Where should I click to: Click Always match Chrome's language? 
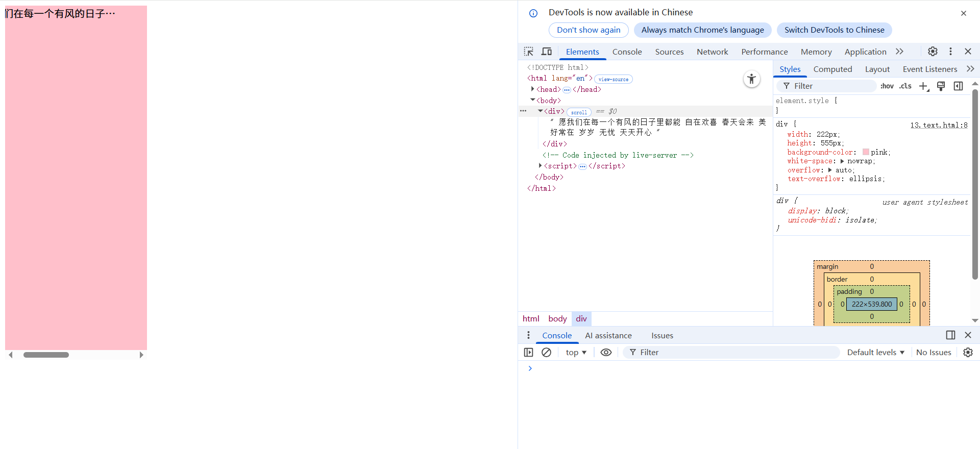[x=702, y=30]
